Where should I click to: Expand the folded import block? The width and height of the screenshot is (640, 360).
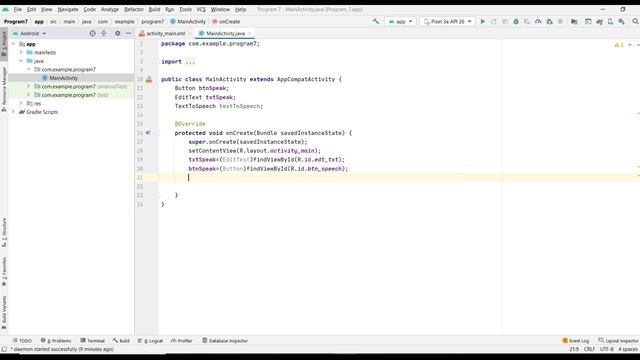coord(190,62)
